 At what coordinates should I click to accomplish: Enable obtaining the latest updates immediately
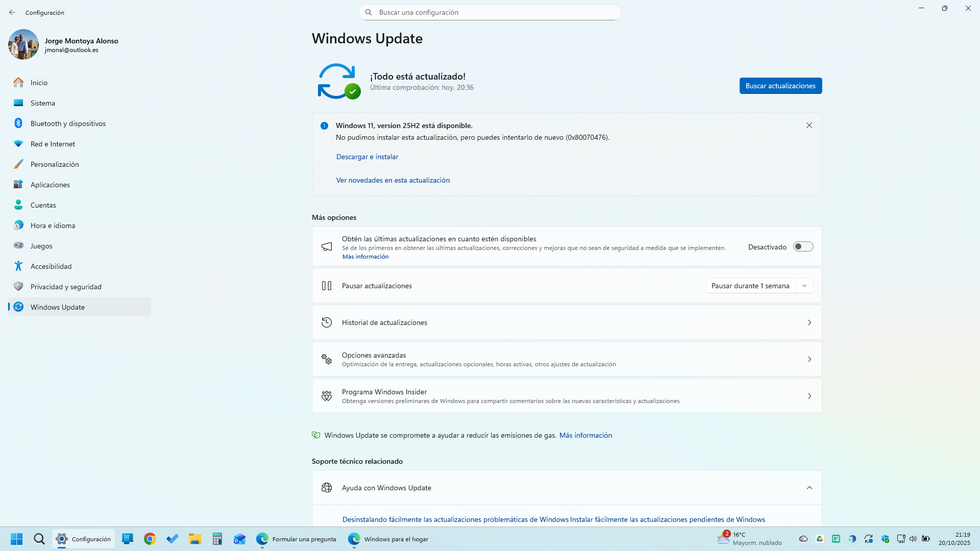[803, 246]
